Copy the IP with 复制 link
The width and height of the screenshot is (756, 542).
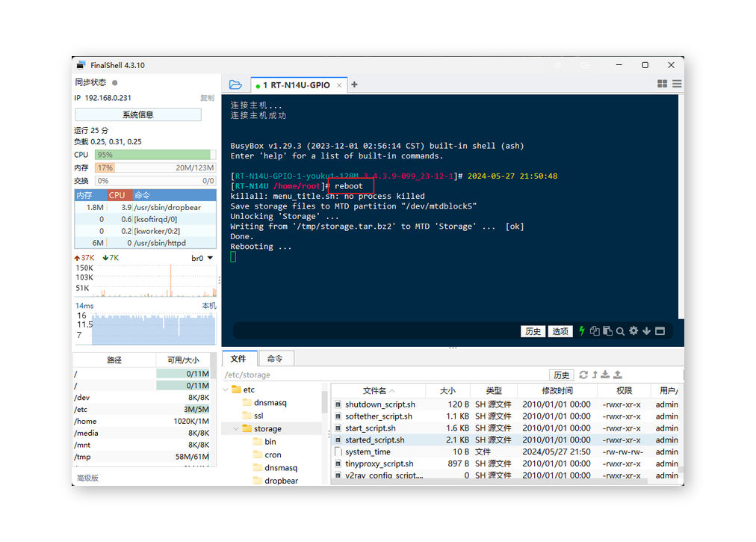click(x=207, y=98)
